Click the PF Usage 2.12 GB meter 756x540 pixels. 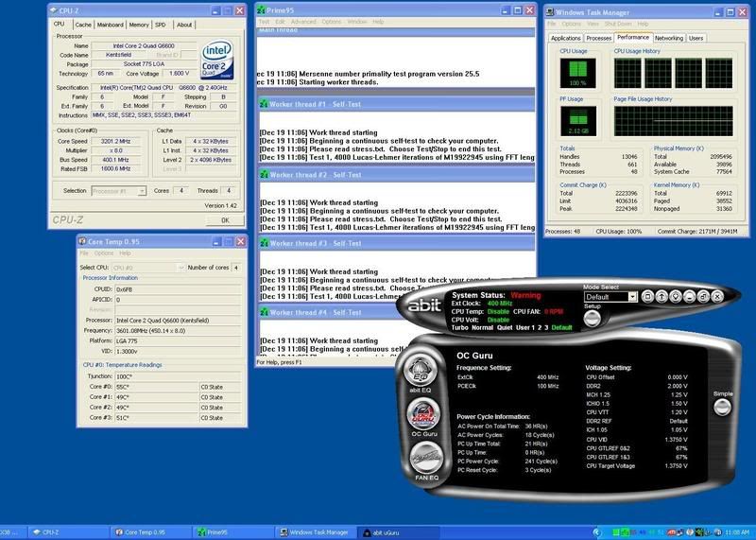click(578, 121)
